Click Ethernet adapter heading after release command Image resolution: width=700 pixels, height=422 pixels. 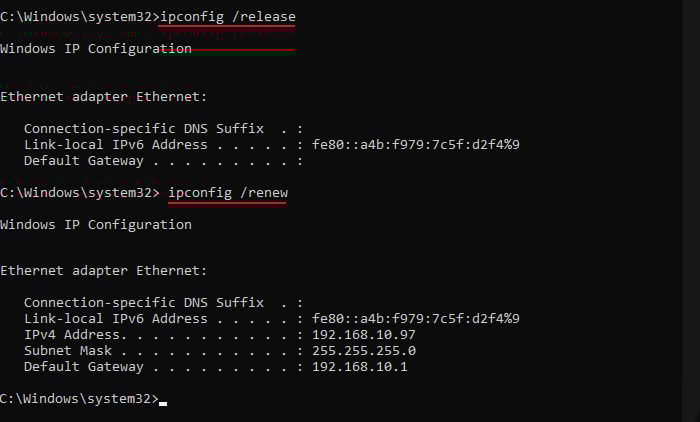tap(104, 97)
